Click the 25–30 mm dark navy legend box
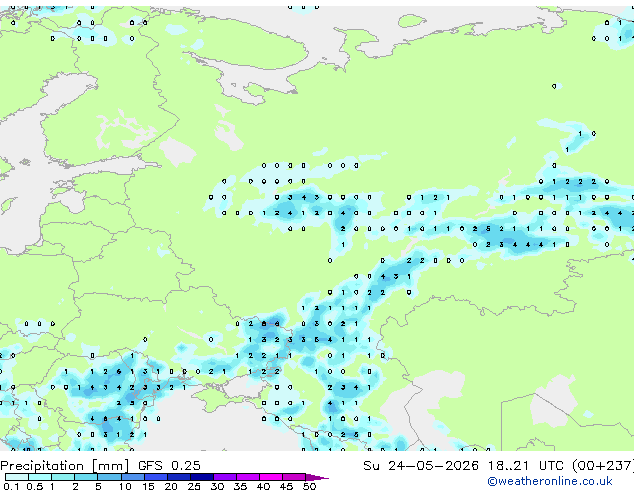This screenshot has height=490, width=634. tap(201, 477)
